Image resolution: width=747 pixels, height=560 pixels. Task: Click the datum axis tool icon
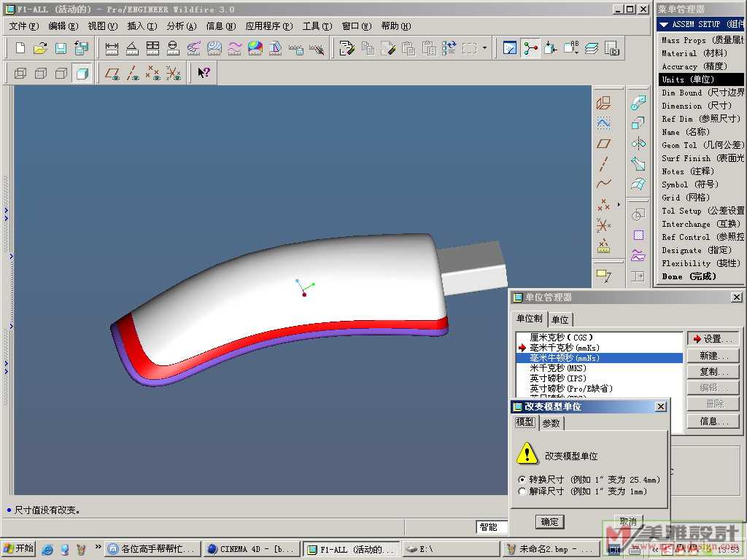[603, 163]
